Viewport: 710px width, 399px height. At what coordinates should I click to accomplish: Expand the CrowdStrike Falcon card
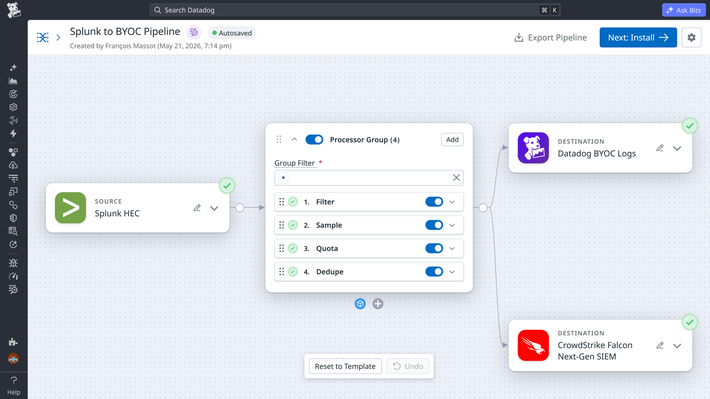[677, 346]
